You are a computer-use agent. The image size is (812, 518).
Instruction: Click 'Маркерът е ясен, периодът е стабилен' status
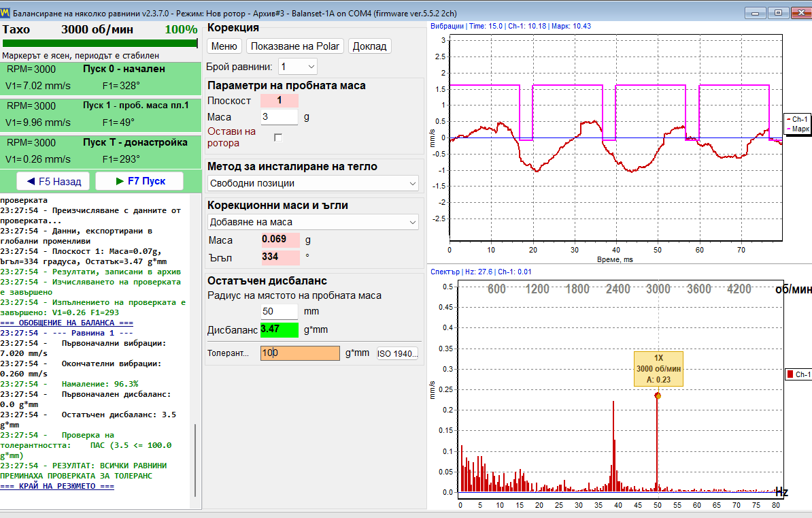(81, 56)
